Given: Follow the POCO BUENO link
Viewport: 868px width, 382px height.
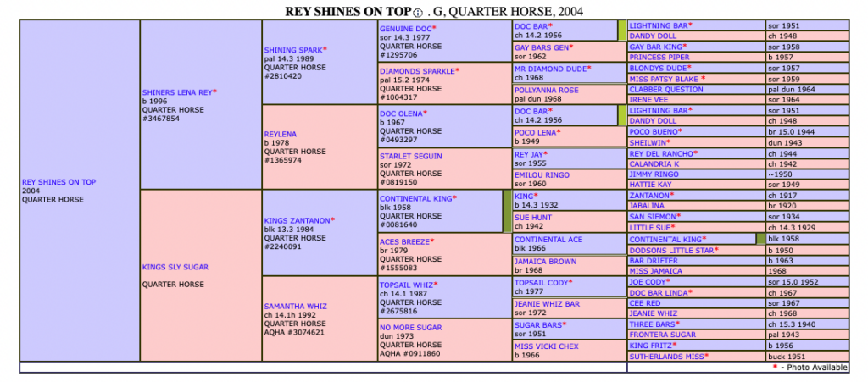Looking at the screenshot, I should pos(654,131).
